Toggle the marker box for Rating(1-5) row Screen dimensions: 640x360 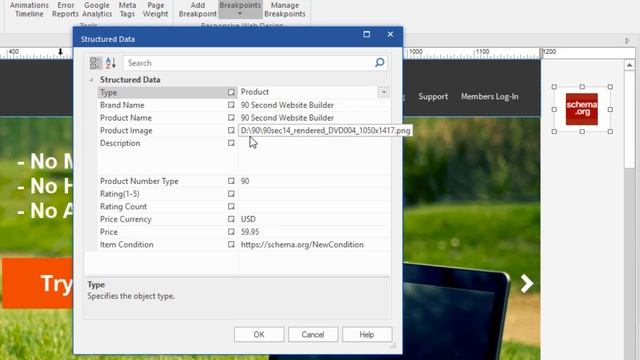click(231, 193)
